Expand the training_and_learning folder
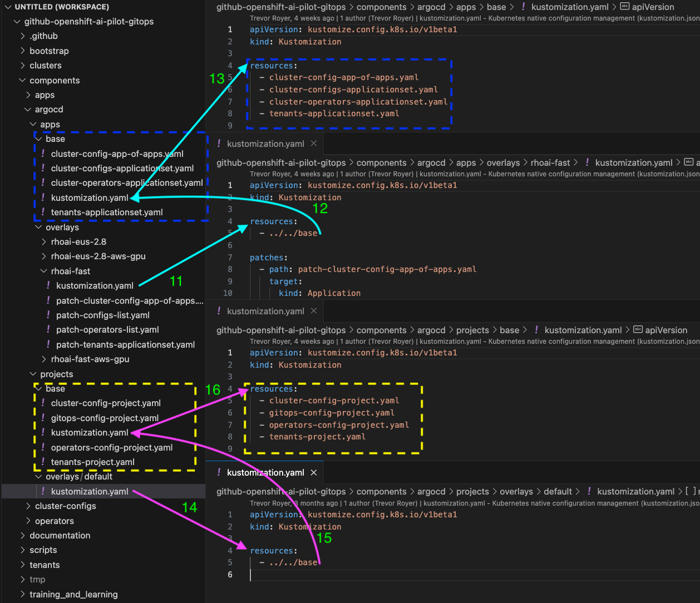700x603 pixels. (22, 594)
